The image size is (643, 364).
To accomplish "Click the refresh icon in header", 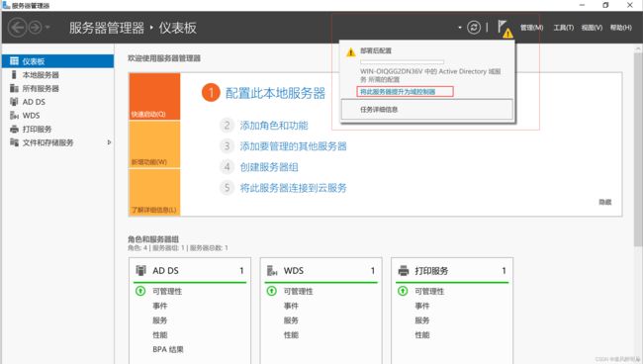I will tap(474, 28).
